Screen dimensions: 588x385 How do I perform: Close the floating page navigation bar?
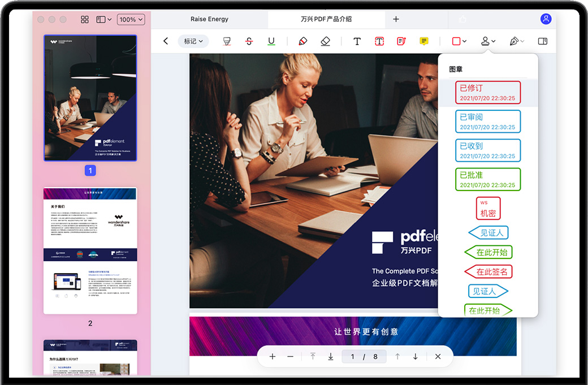pyautogui.click(x=438, y=357)
